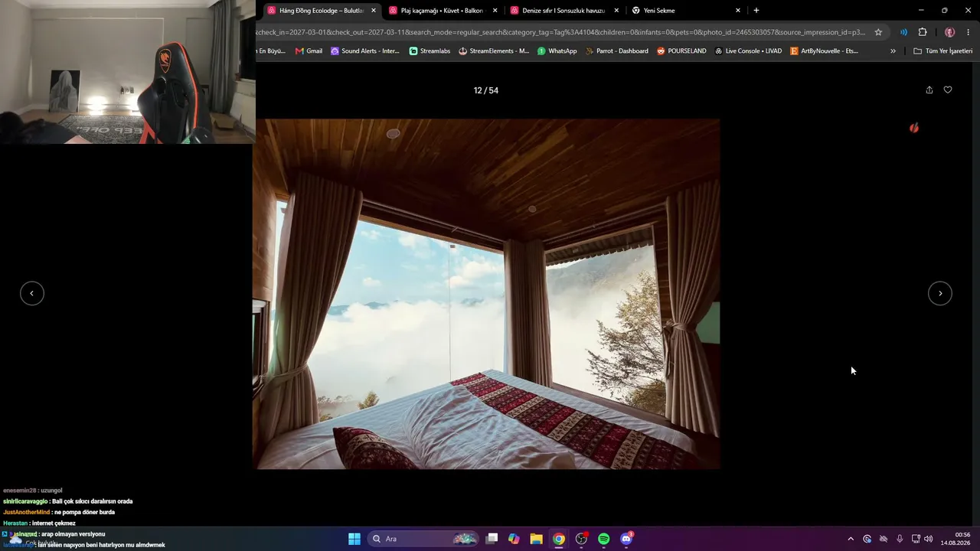Click the bedroom photo in the gallery
Screen dimensions: 980x551
click(486, 294)
